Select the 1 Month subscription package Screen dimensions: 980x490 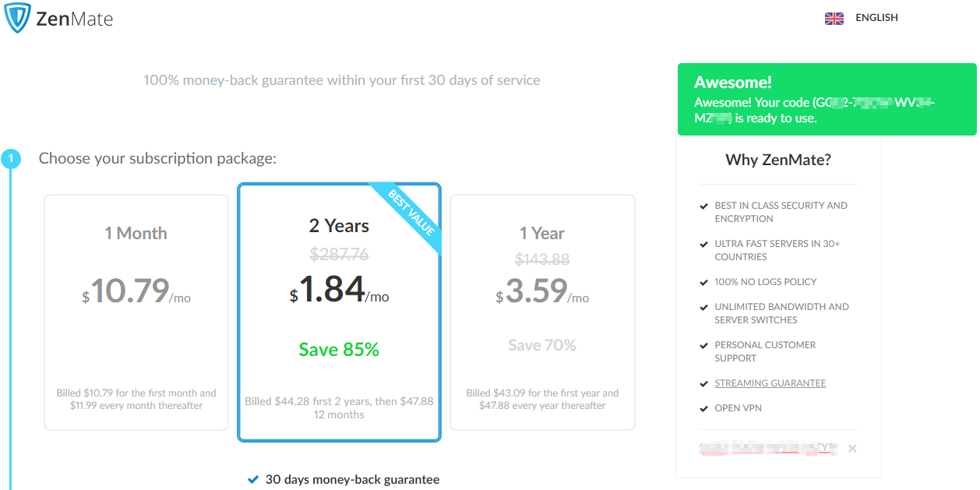click(136, 312)
